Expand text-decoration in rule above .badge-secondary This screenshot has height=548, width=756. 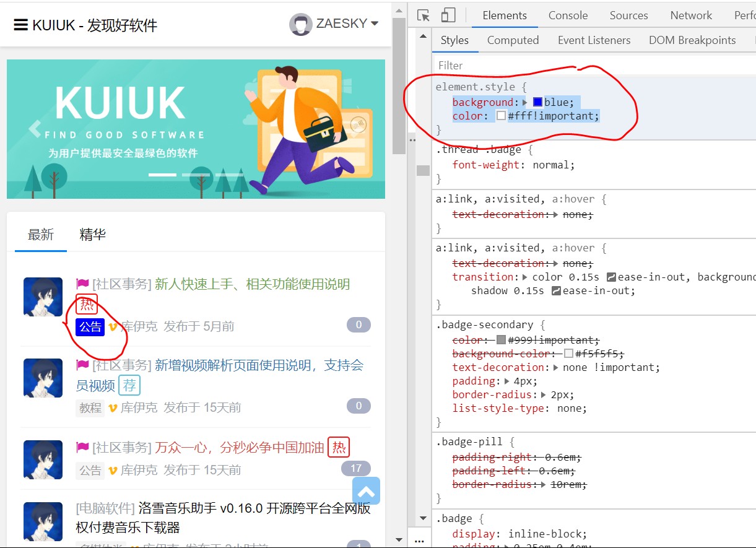click(555, 263)
